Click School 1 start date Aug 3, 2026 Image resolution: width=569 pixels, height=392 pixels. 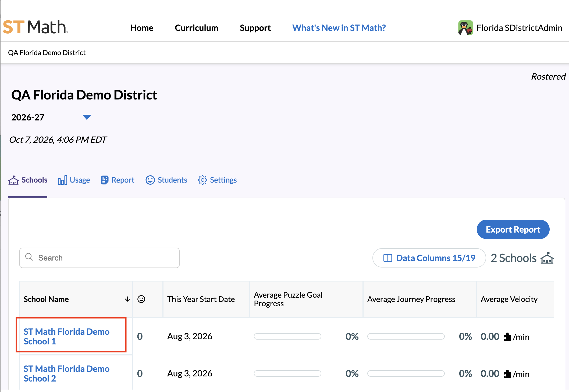190,336
